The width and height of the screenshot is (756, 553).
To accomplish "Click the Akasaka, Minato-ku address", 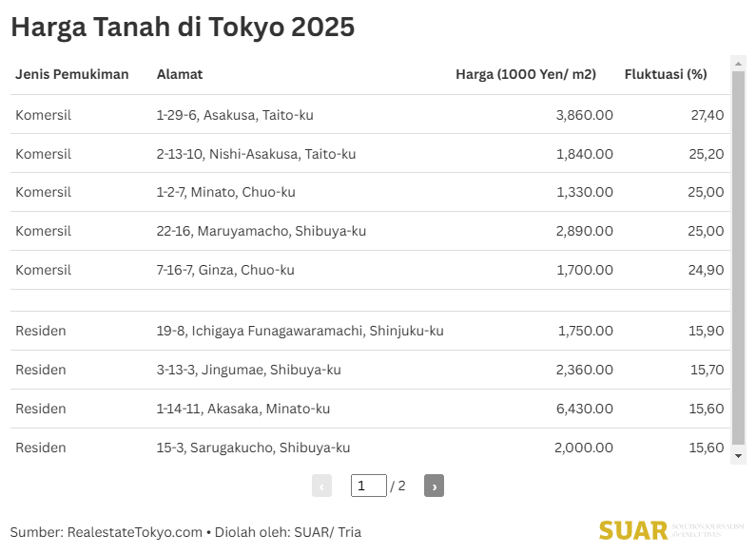I will pyautogui.click(x=243, y=409).
